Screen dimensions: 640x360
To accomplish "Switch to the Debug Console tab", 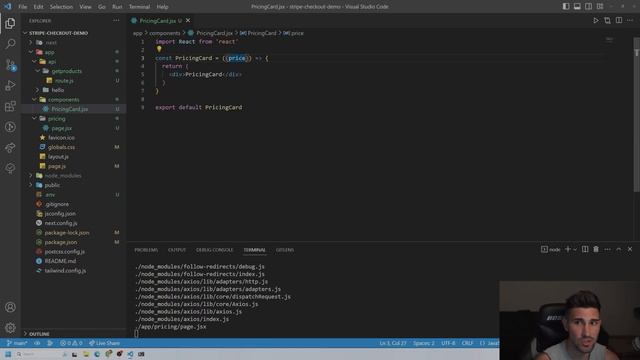I will click(x=215, y=250).
